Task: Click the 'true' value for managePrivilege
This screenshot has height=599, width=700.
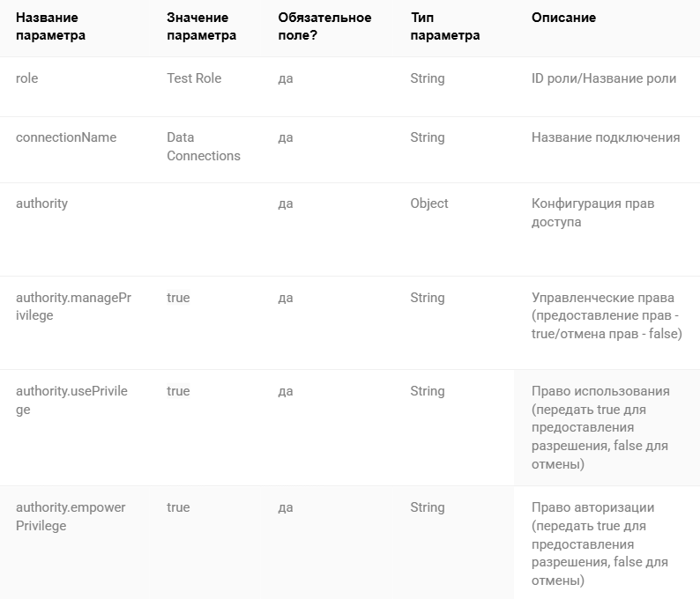Action: (178, 298)
